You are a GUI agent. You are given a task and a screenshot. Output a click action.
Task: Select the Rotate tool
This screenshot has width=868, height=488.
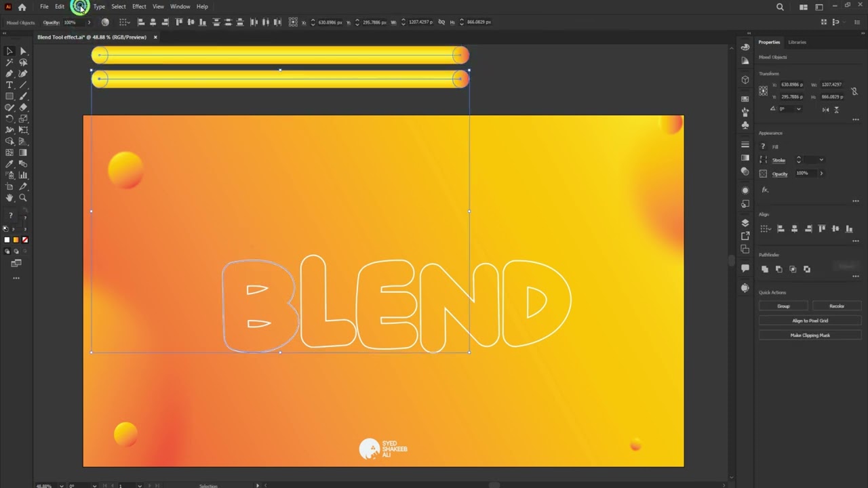9,119
